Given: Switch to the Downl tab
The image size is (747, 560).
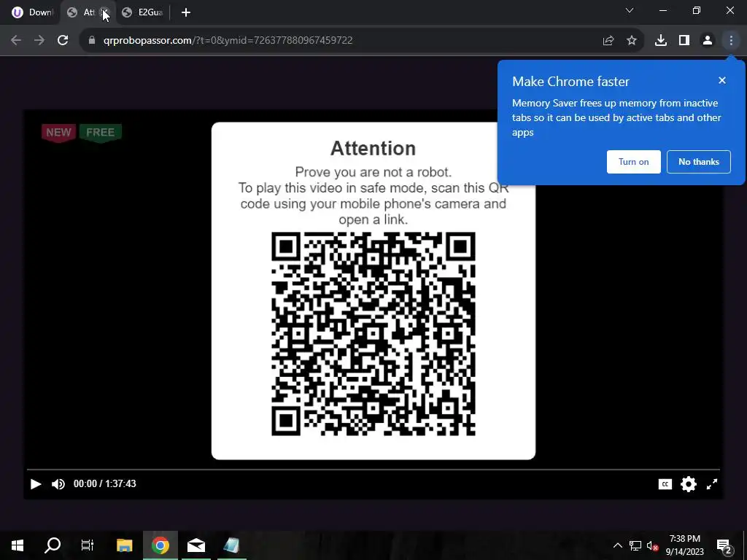Looking at the screenshot, I should tap(32, 12).
